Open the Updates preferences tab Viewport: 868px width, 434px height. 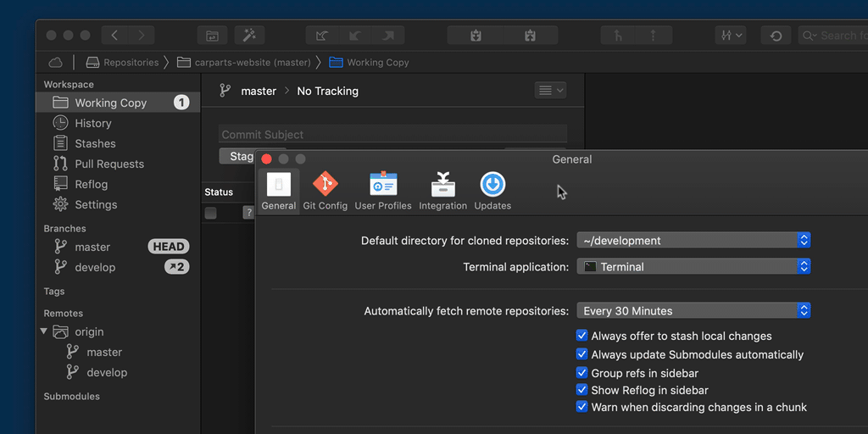tap(492, 191)
